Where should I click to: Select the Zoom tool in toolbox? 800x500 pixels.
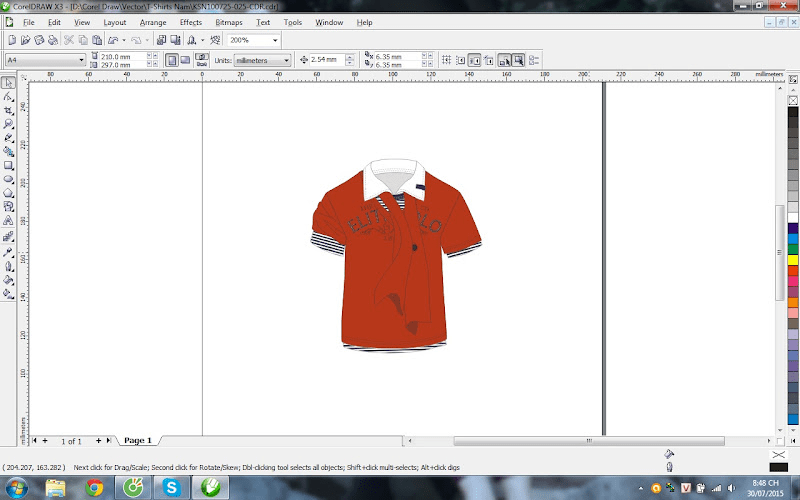coord(8,124)
